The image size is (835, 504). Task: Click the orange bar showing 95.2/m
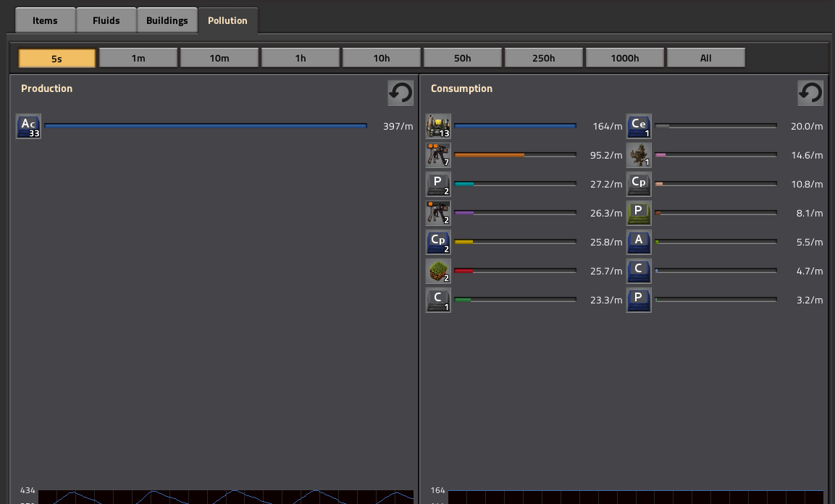coord(490,155)
